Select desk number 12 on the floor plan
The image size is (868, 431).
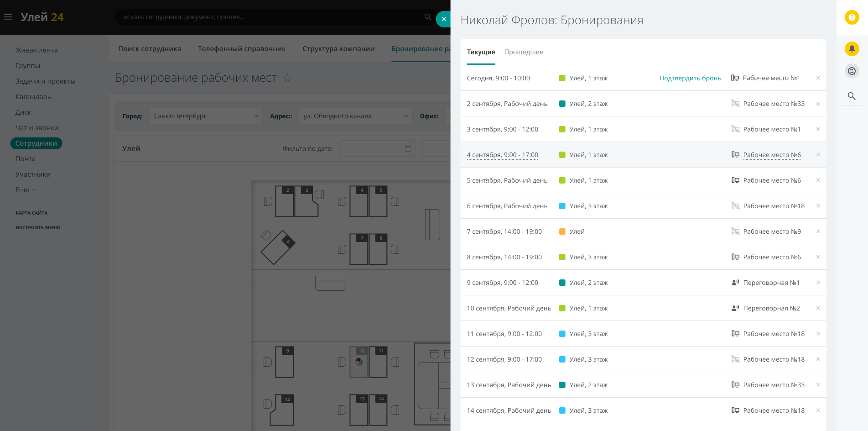tap(282, 410)
